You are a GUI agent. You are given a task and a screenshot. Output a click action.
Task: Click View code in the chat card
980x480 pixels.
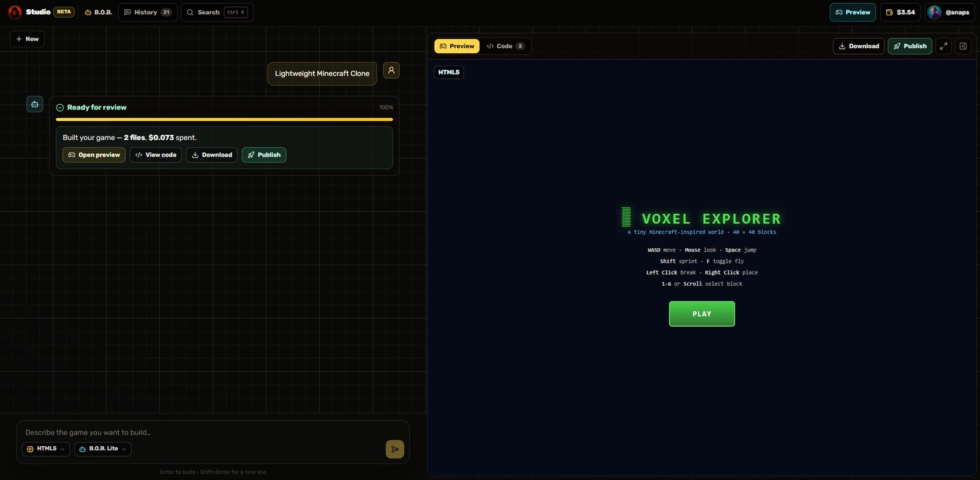pos(156,155)
